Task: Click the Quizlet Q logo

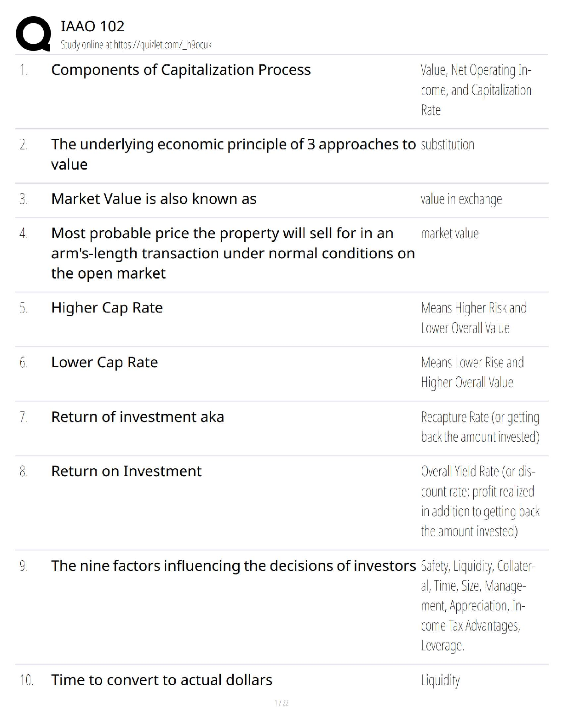Action: click(x=33, y=34)
